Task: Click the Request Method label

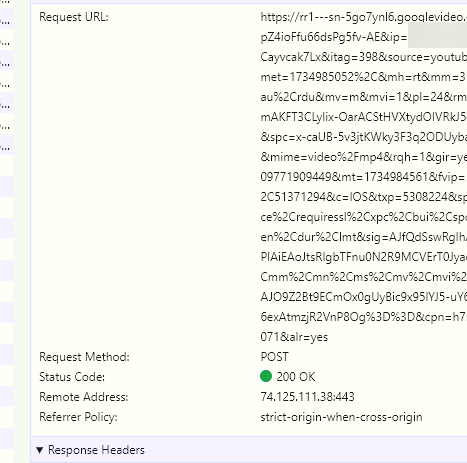Action: coord(84,357)
